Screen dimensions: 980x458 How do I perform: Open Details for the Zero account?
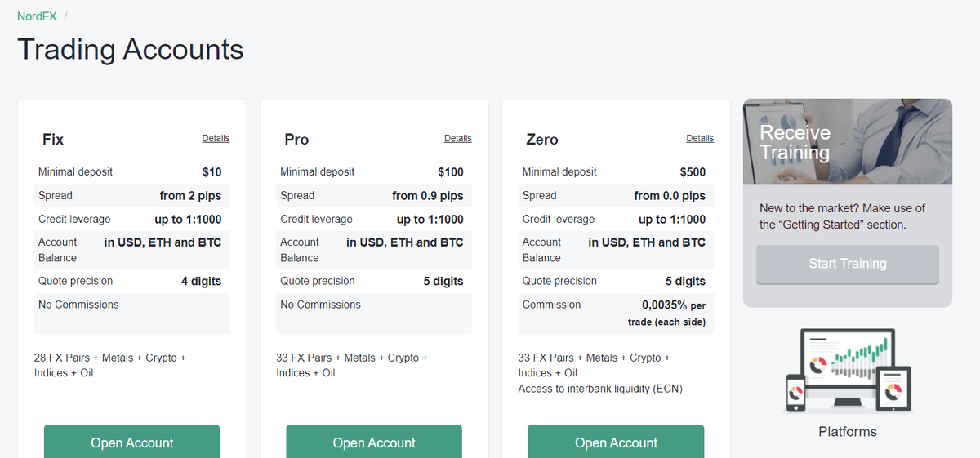point(700,138)
